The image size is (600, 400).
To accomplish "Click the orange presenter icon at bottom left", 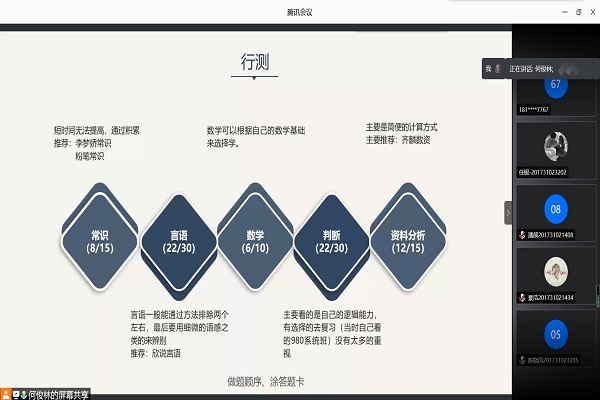I will click(6, 393).
